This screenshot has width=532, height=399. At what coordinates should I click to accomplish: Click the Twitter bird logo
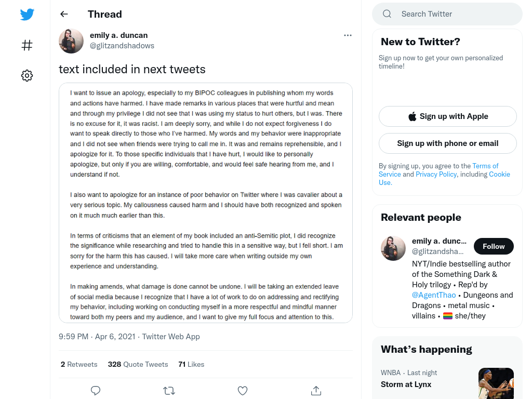[x=27, y=14]
